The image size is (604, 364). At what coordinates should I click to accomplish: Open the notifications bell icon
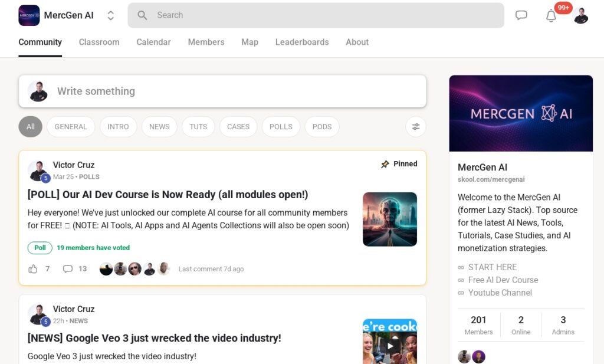coord(552,16)
